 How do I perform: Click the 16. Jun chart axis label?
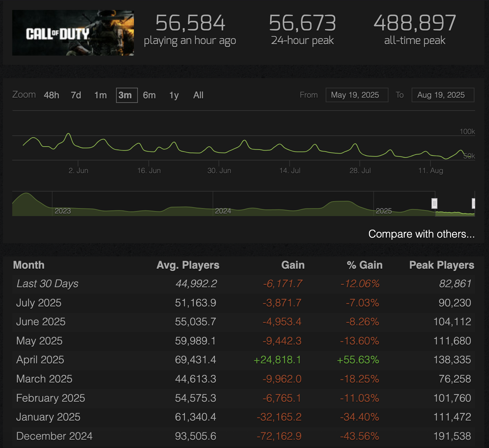[x=149, y=170]
